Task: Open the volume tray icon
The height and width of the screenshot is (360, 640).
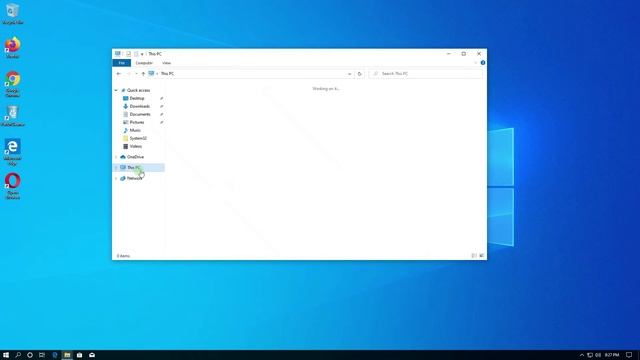Action: (x=598, y=355)
